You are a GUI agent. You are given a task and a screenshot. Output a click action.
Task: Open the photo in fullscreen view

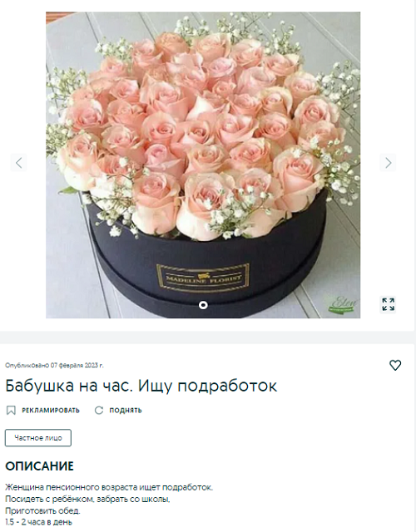tap(388, 304)
